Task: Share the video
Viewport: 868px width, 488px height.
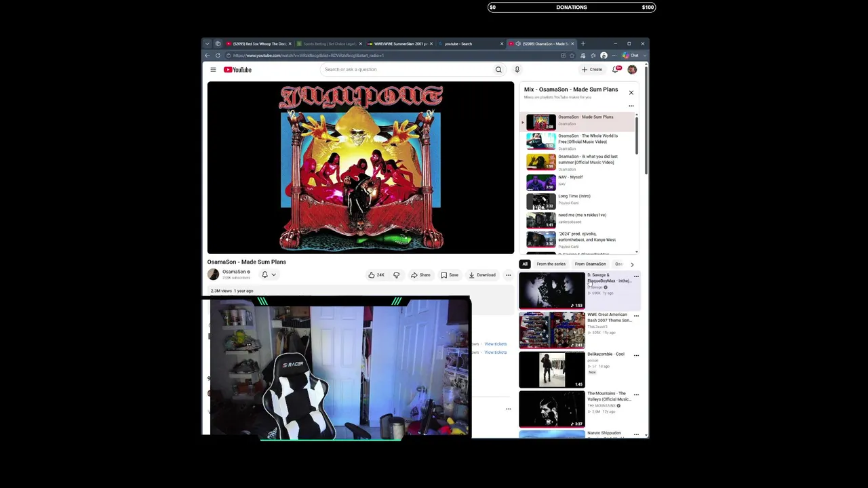Action: [420, 274]
